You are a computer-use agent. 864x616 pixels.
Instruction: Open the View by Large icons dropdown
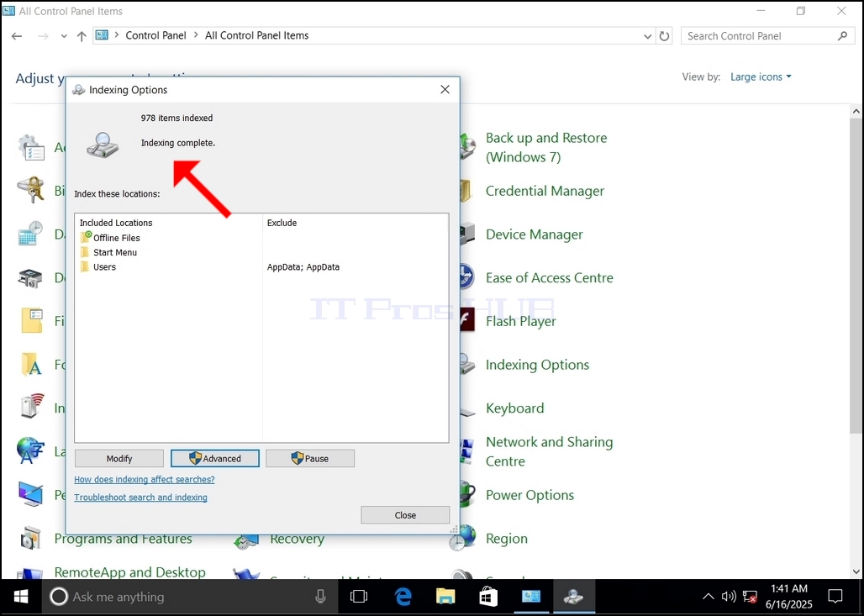coord(761,76)
